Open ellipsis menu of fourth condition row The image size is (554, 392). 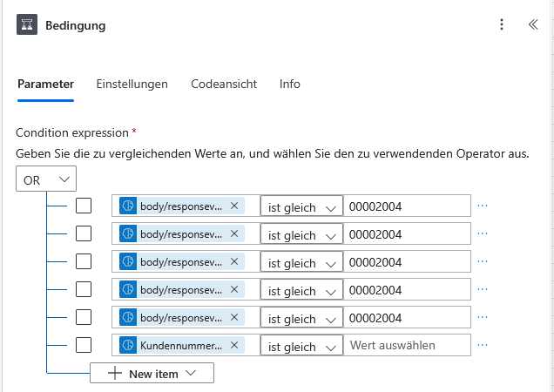click(x=483, y=289)
